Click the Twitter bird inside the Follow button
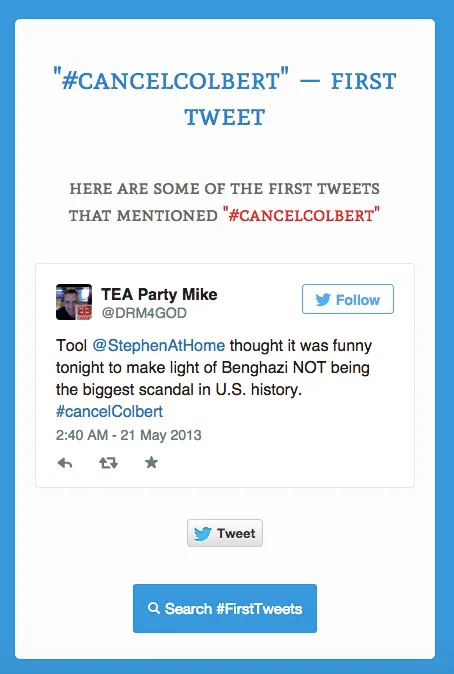The height and width of the screenshot is (674, 454). 323,300
